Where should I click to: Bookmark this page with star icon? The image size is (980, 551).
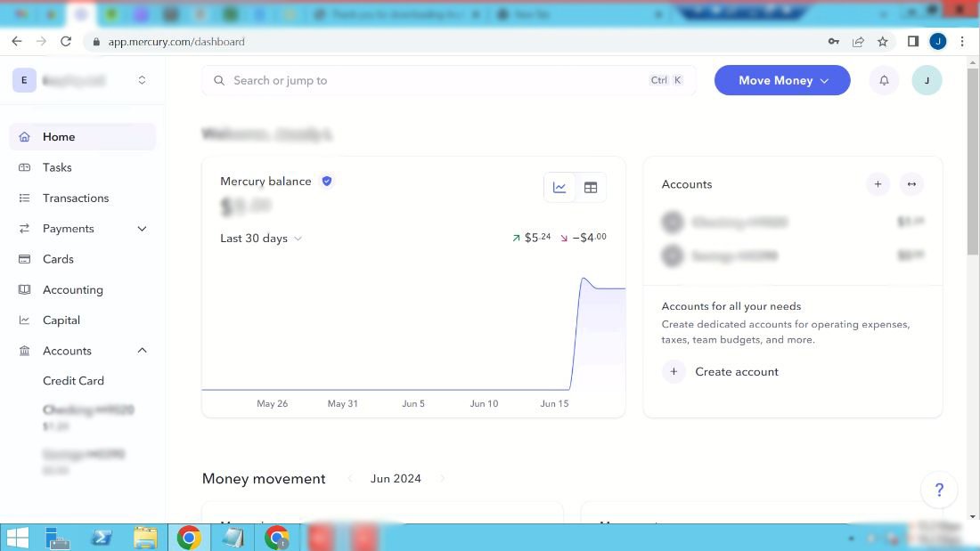883,41
